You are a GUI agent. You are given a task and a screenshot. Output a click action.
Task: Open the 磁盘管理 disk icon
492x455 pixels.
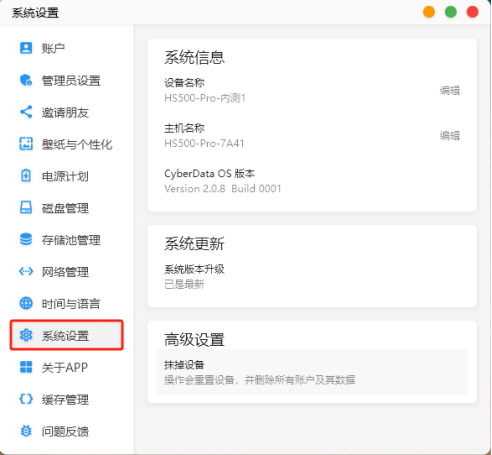tap(26, 208)
